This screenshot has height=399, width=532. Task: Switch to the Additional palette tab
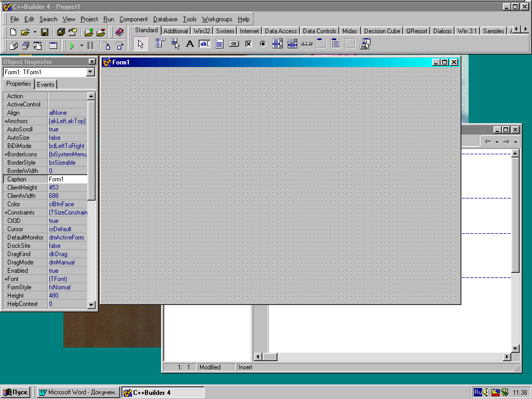(x=176, y=31)
